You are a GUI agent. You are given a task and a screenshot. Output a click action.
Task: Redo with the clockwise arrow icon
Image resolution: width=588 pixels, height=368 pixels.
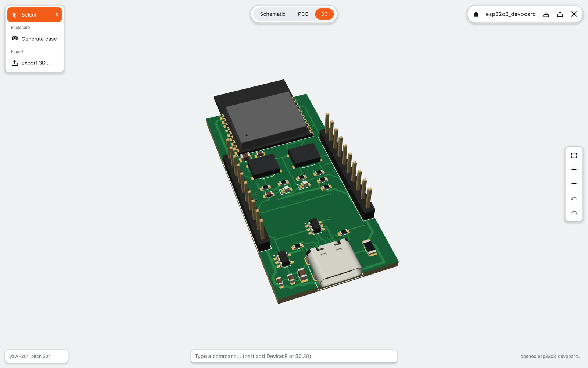point(574,213)
